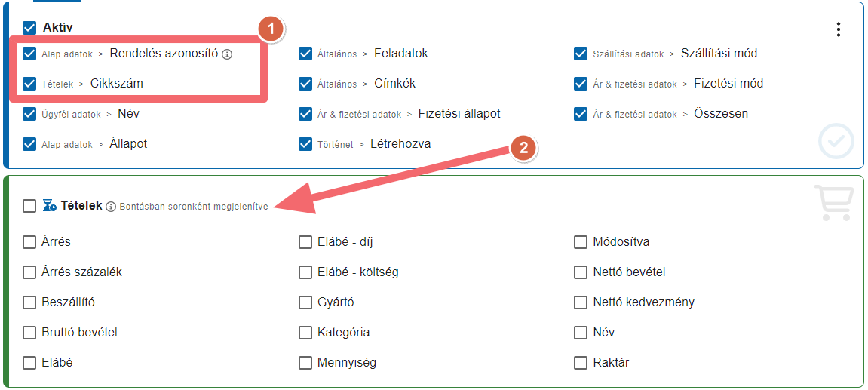868x390 pixels.
Task: Click the red annotation badge number 2
Action: coord(523,147)
